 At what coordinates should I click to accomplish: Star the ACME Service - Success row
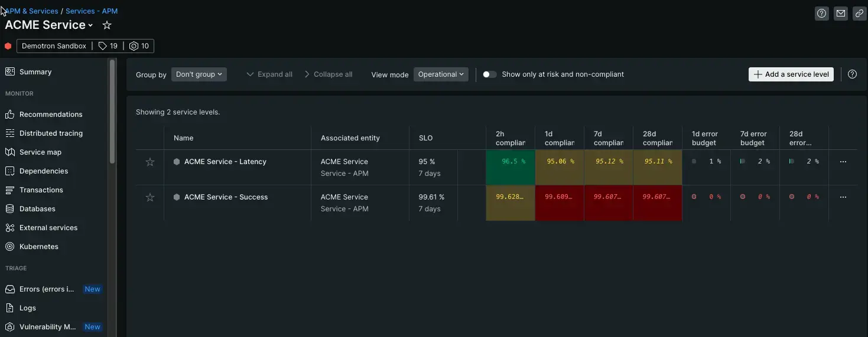(x=150, y=197)
